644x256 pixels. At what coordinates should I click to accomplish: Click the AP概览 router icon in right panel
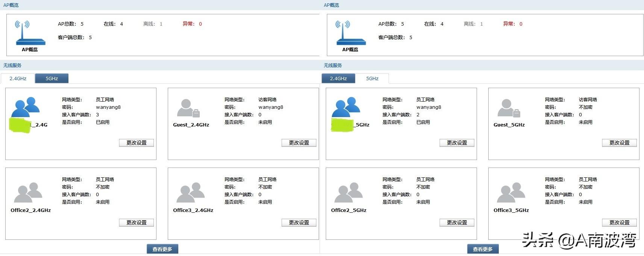[350, 33]
